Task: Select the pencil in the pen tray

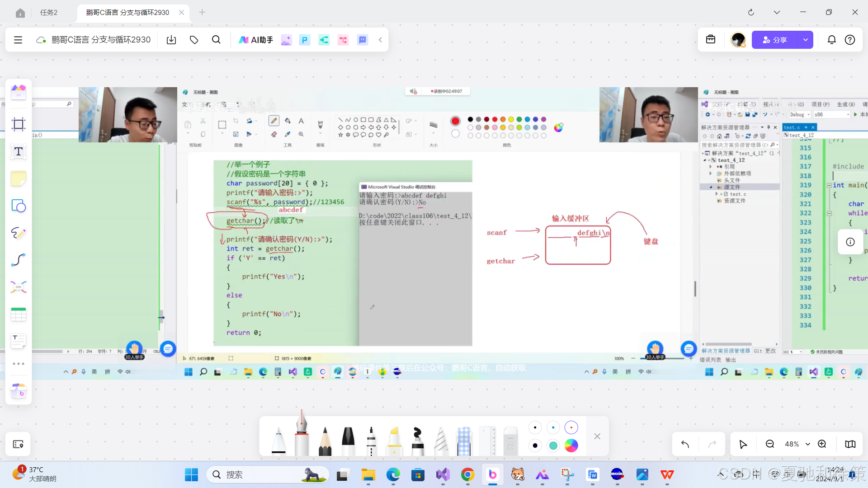Action: [x=325, y=441]
